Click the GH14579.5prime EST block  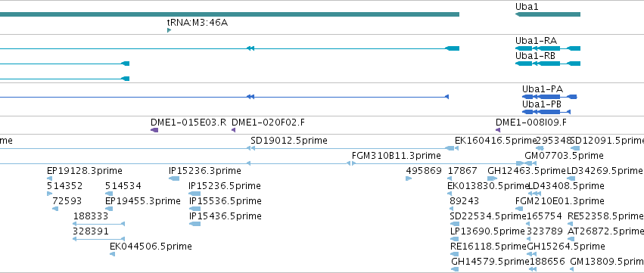click(x=455, y=269)
